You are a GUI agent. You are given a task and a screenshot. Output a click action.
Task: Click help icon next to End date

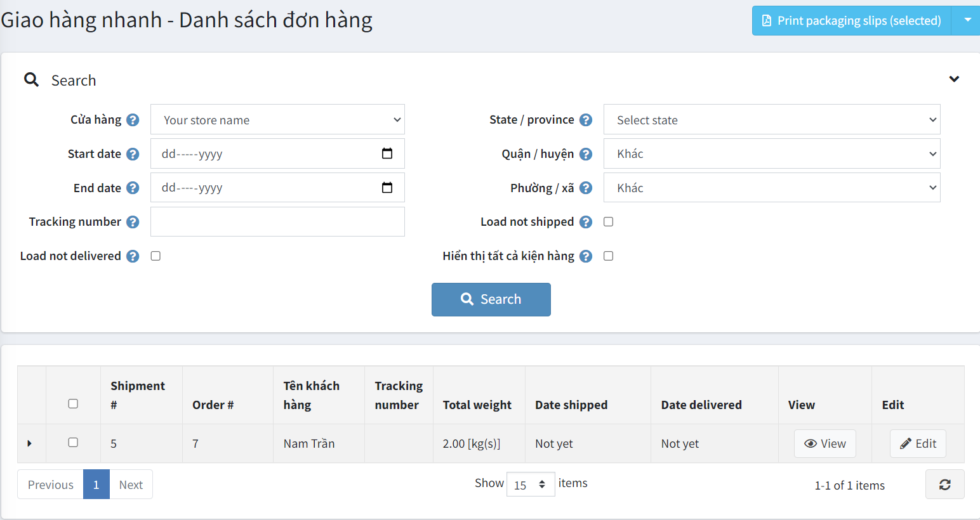[133, 188]
